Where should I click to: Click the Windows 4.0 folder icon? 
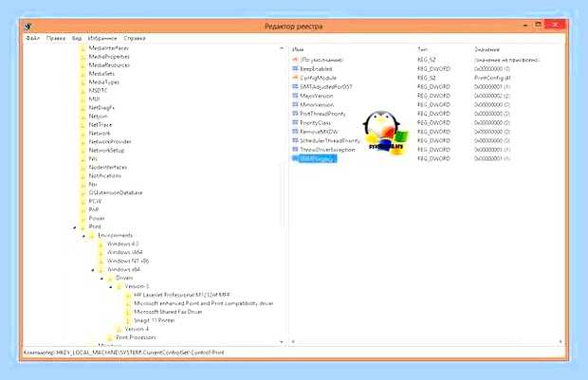coord(101,244)
